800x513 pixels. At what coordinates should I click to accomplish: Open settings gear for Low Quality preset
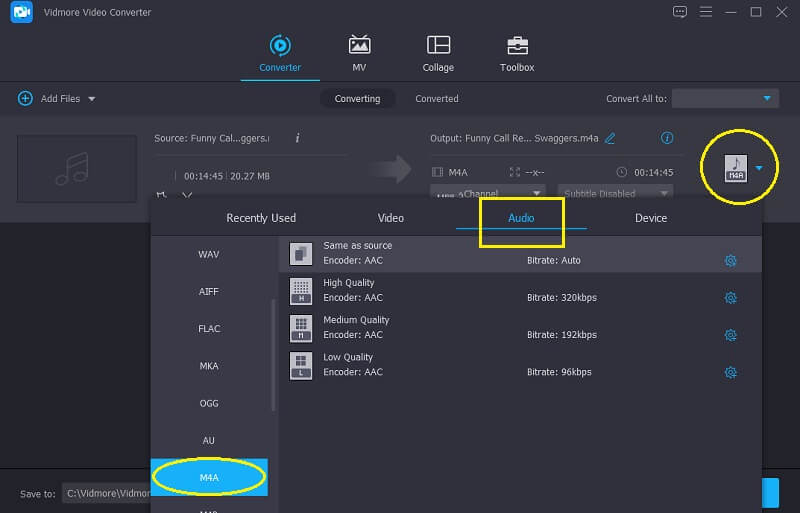click(x=730, y=372)
